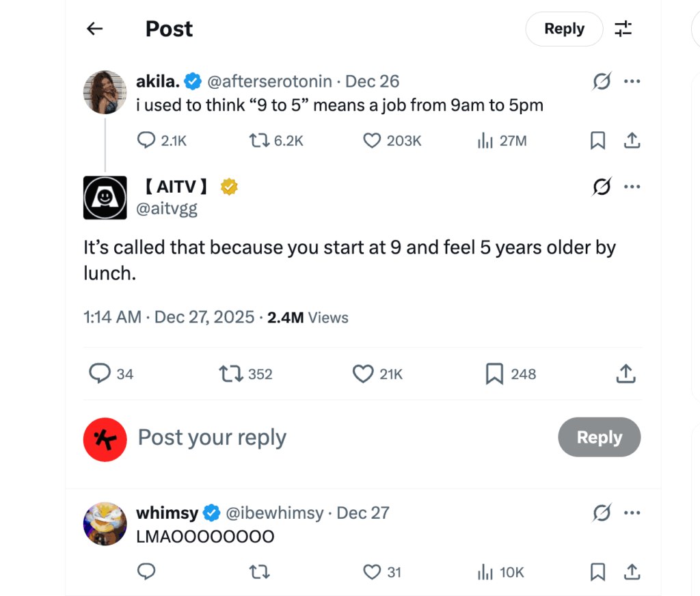This screenshot has height=596, width=700.
Task: Open replies on akila's post
Action: tap(146, 140)
